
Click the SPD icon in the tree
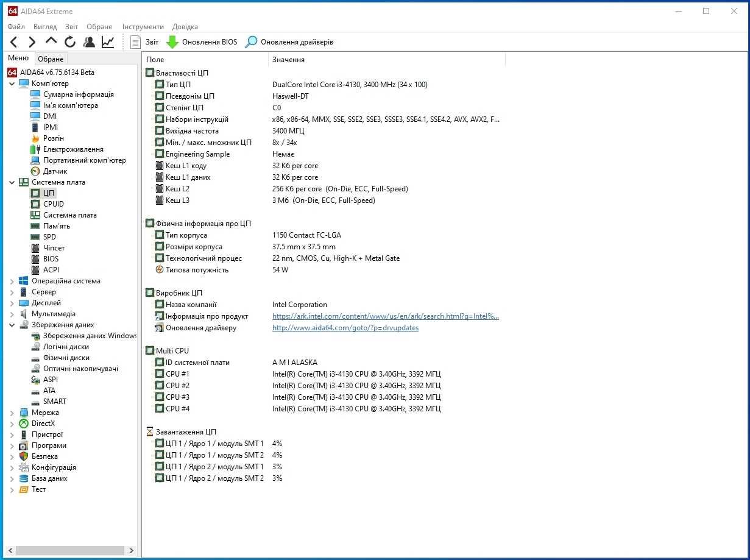(35, 237)
